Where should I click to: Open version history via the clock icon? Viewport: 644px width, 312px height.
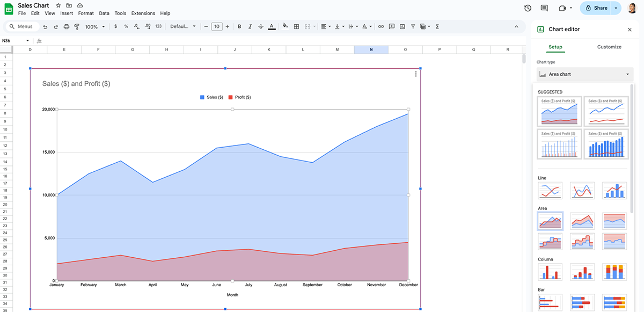pyautogui.click(x=527, y=8)
